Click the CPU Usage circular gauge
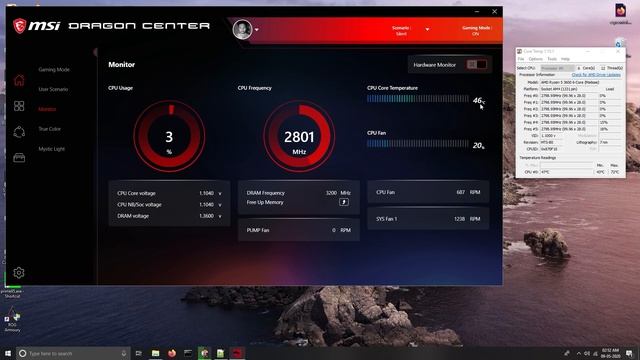 169,136
